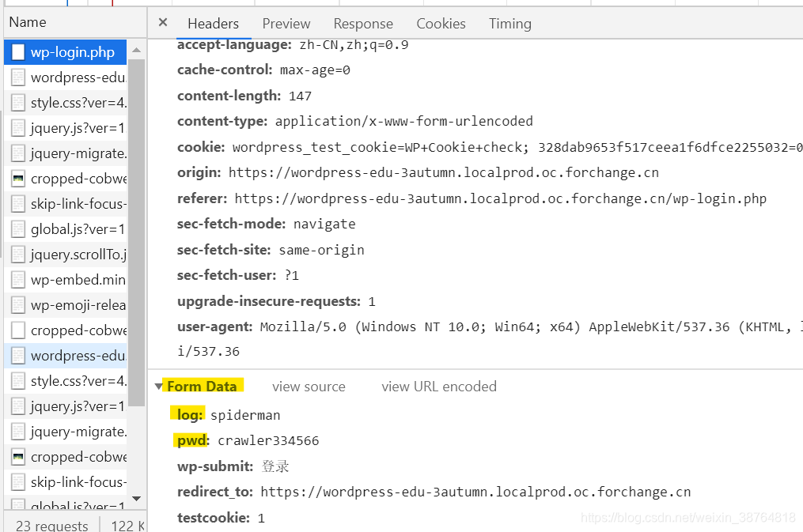Screen dimensions: 803x532
Task: Select the first skip-link-focus request
Action: (66, 204)
